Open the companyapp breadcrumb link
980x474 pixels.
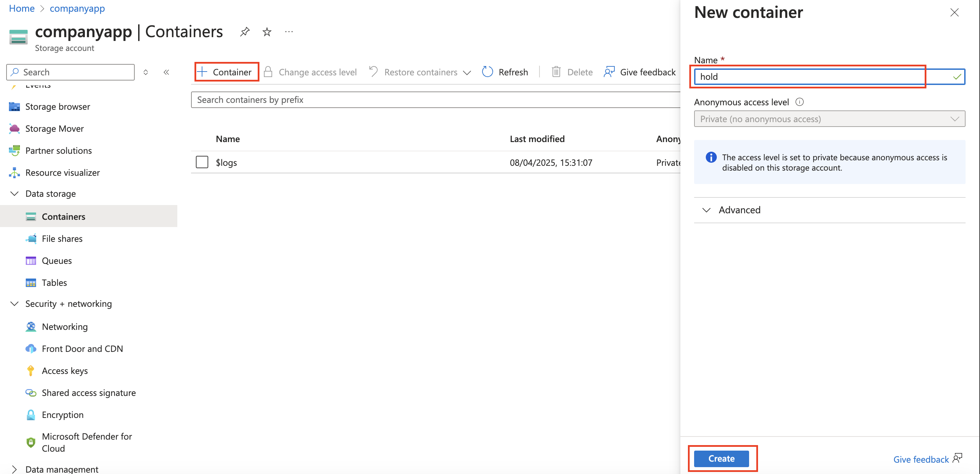pos(77,8)
